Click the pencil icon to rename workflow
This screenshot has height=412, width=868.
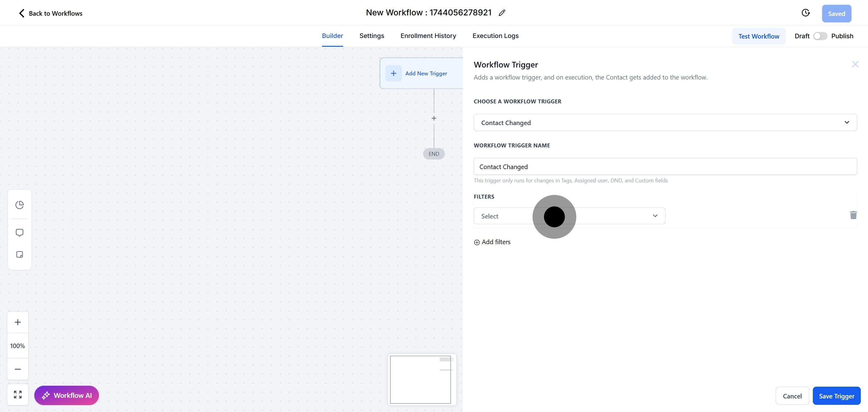(x=502, y=13)
